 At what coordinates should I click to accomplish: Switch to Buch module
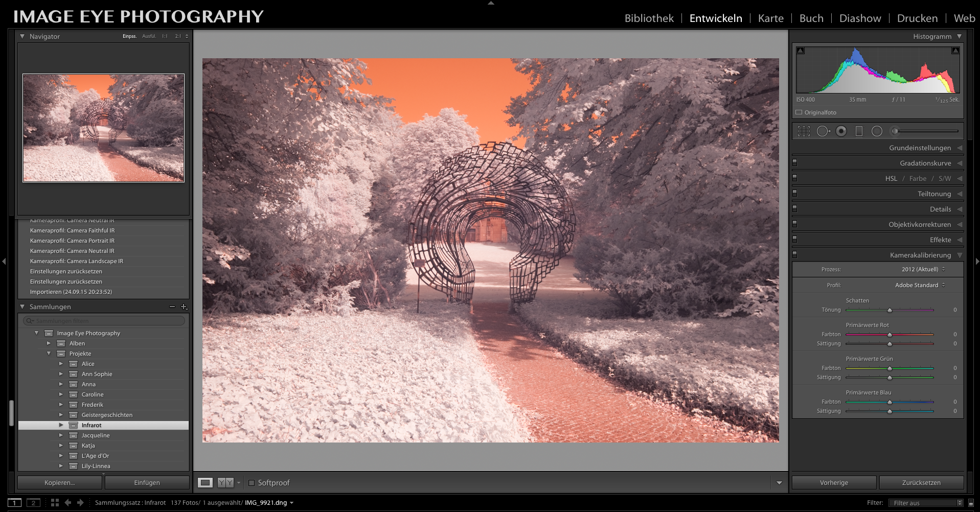pos(811,18)
